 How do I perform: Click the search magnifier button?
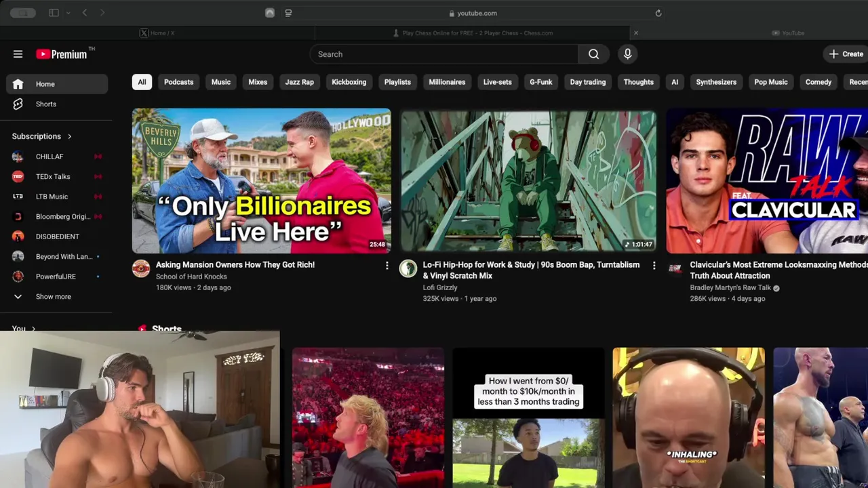point(593,54)
